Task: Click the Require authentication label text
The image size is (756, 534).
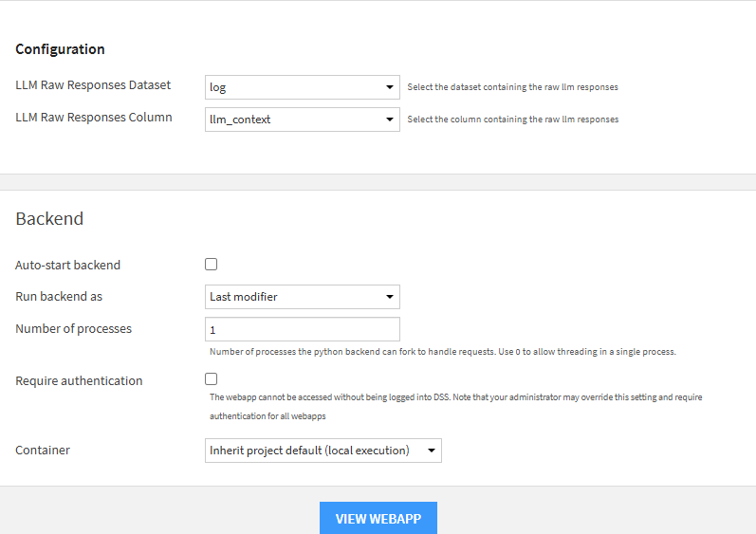Action: point(79,380)
